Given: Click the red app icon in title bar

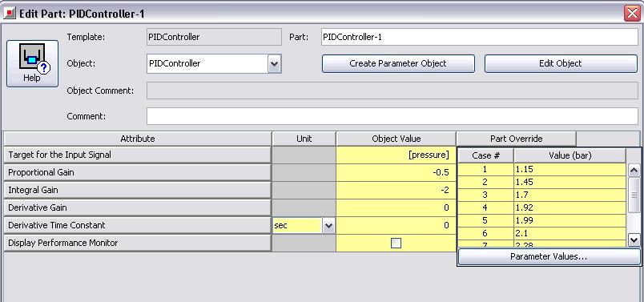Looking at the screenshot, I should coord(10,14).
